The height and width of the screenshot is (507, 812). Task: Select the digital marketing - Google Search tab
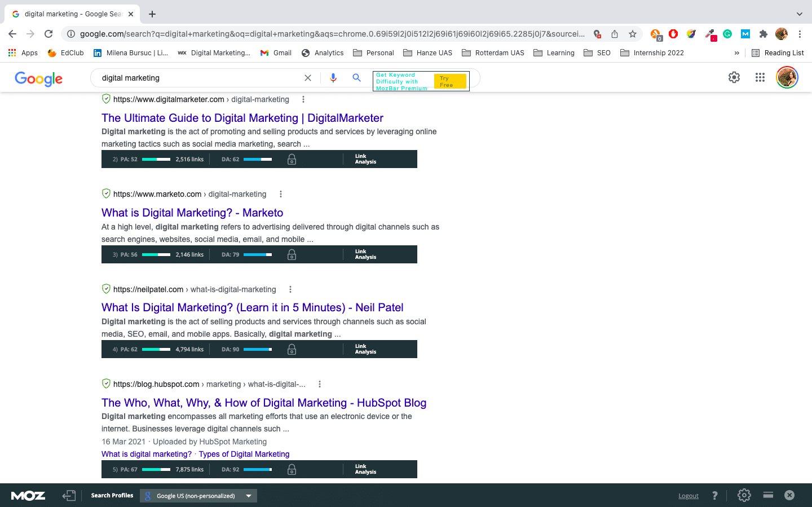pos(73,14)
